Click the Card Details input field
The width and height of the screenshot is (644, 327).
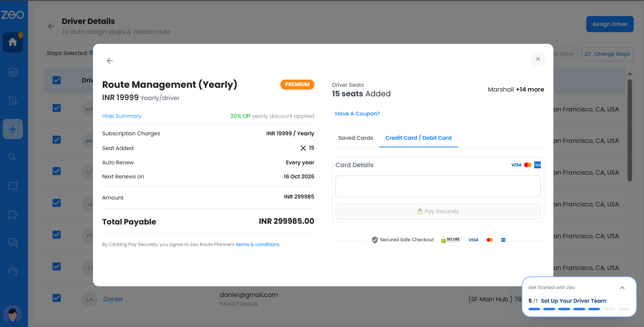tap(438, 187)
